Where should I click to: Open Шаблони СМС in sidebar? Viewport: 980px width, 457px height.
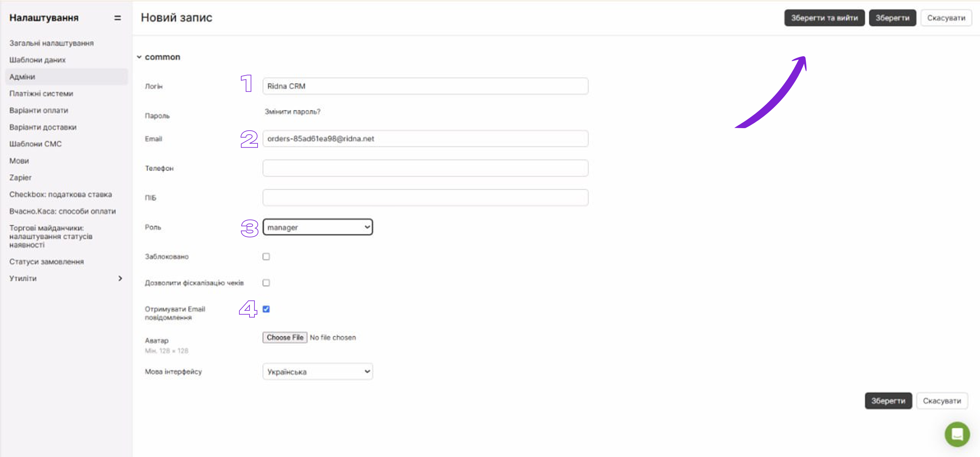coord(36,144)
